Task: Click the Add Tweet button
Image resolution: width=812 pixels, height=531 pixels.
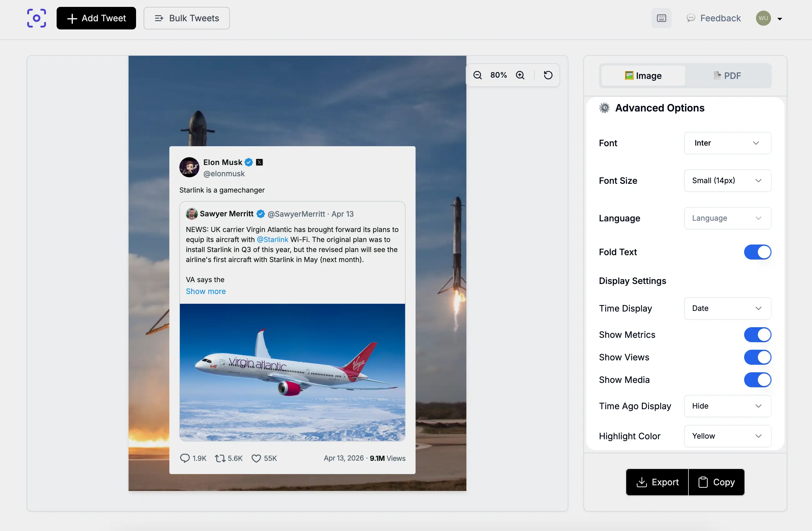Action: click(x=96, y=18)
